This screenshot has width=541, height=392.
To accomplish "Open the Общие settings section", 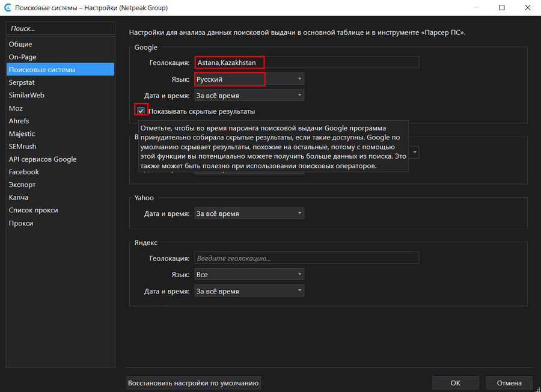I will pyautogui.click(x=60, y=44).
